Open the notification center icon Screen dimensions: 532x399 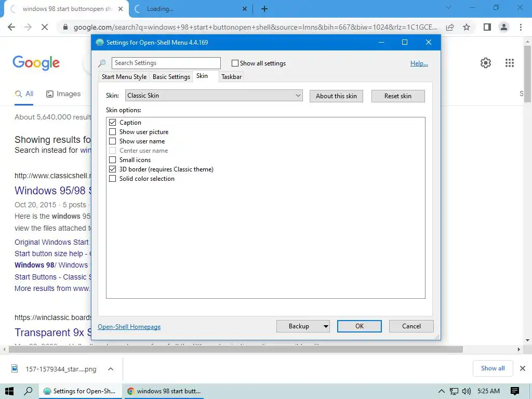514,391
